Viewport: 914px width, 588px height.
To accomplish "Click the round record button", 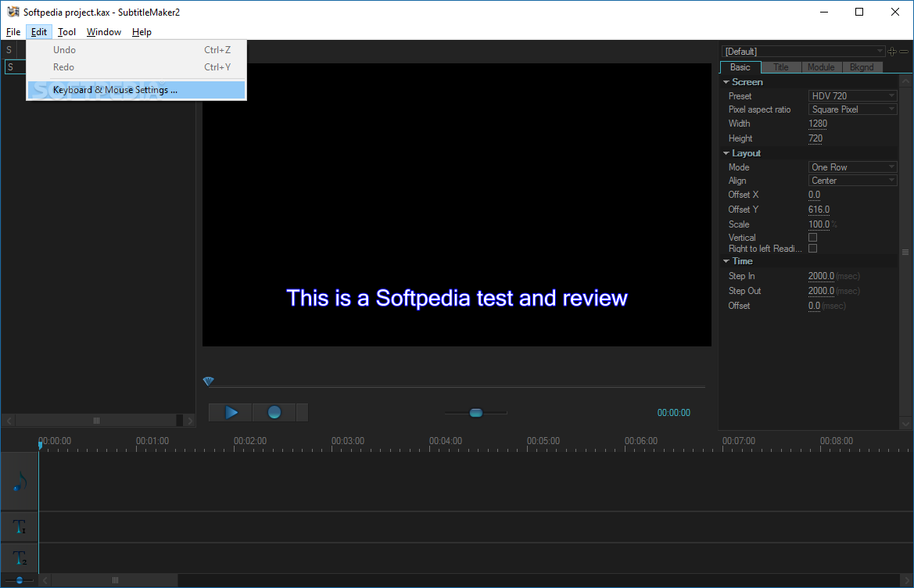I will (274, 413).
